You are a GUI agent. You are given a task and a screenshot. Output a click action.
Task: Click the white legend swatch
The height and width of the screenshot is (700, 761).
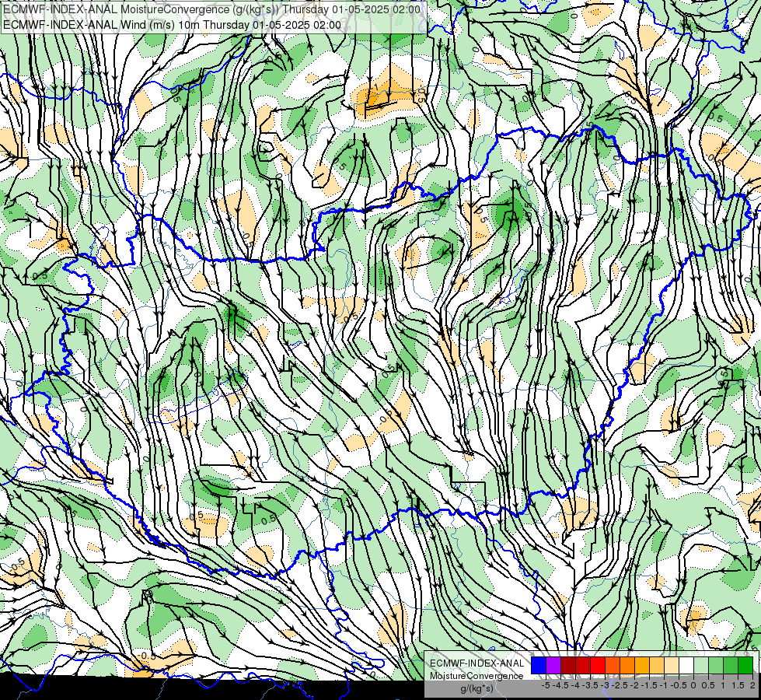tap(686, 666)
